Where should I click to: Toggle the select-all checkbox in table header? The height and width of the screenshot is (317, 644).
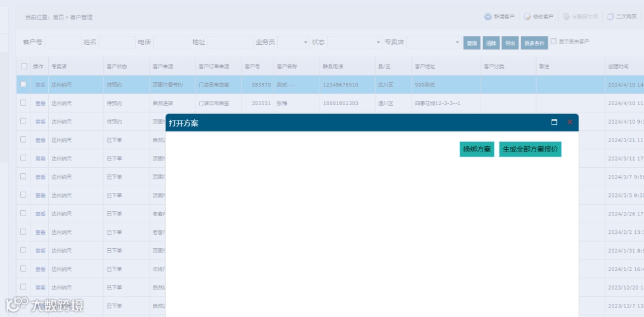[x=24, y=66]
